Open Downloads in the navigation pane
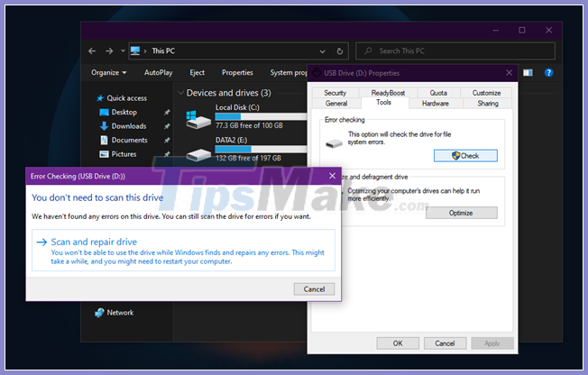The image size is (588, 375). click(x=123, y=126)
